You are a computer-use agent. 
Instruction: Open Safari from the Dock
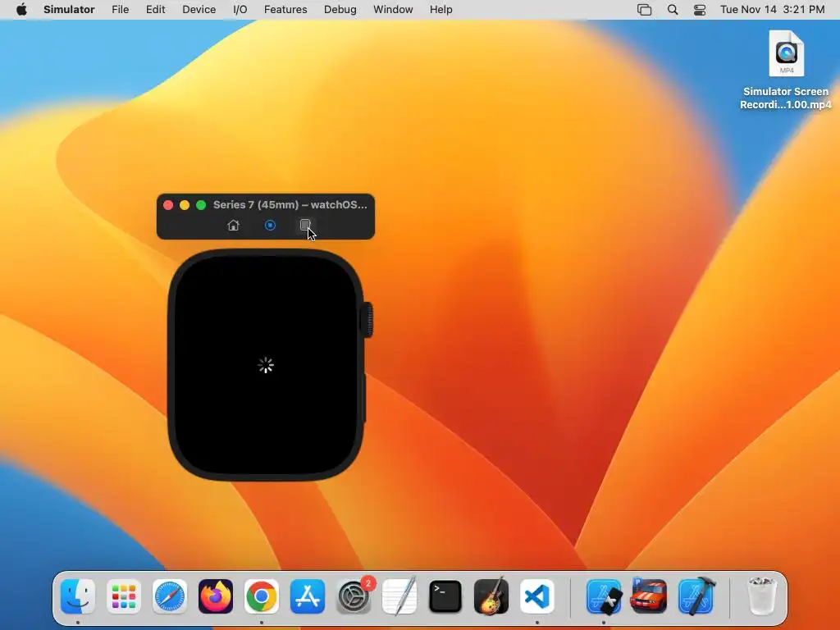click(170, 596)
